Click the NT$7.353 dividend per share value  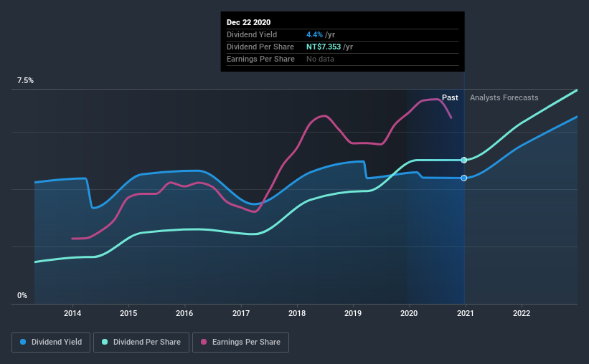click(x=324, y=47)
